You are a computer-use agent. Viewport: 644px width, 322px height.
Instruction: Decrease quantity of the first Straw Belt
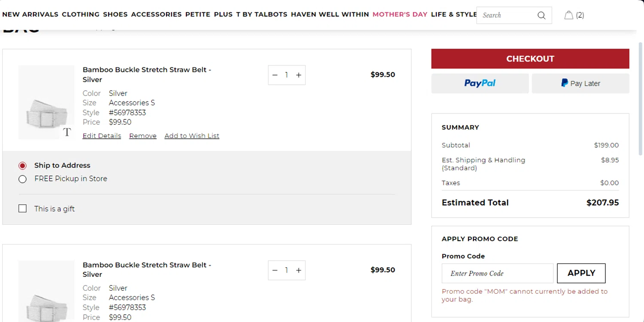pyautogui.click(x=275, y=75)
